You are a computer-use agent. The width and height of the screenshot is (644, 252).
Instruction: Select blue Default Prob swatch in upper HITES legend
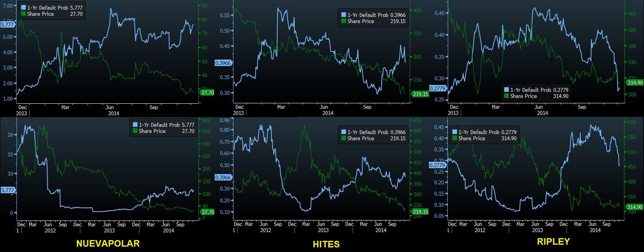click(x=344, y=15)
